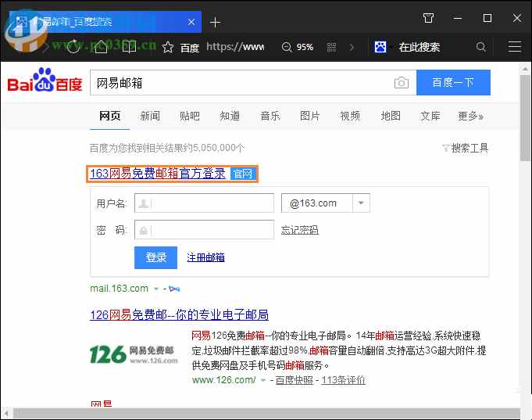Click the address bar URL field

coord(235,47)
